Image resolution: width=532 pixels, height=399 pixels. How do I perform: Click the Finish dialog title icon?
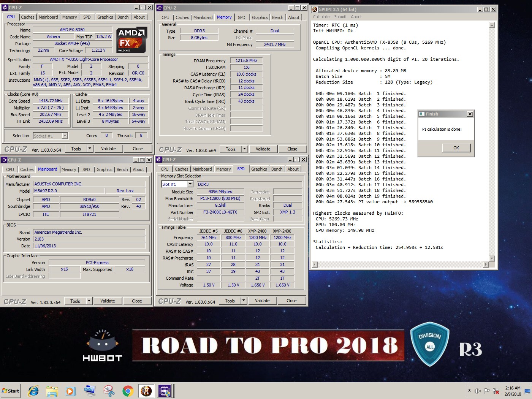point(422,114)
